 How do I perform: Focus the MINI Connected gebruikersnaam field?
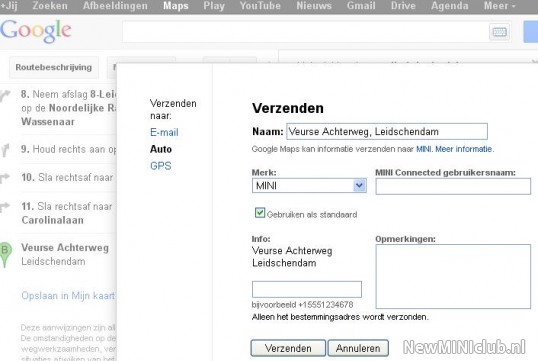click(x=453, y=187)
